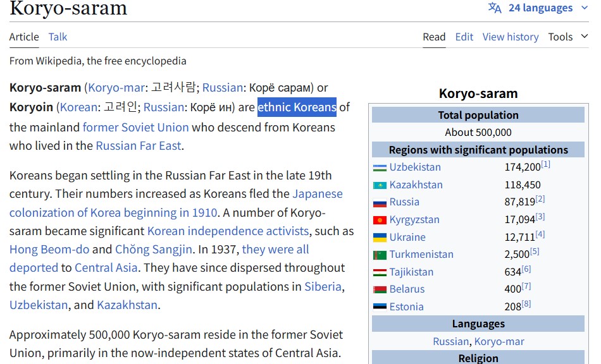
Task: Click the Belarus flag icon
Action: [x=380, y=289]
